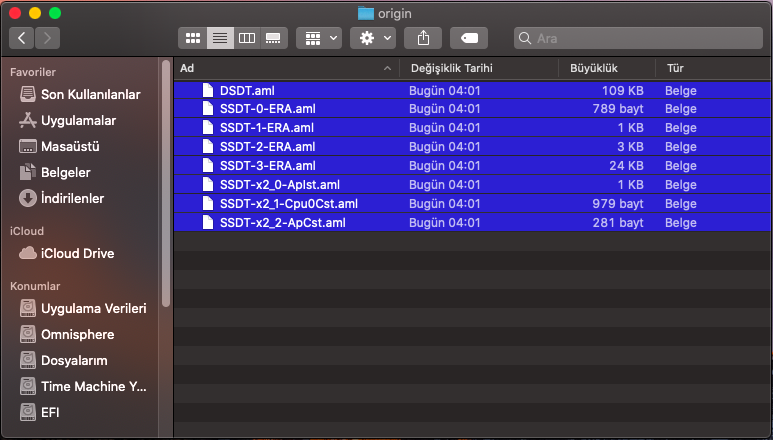Switch to column view in toolbar

[x=246, y=38]
